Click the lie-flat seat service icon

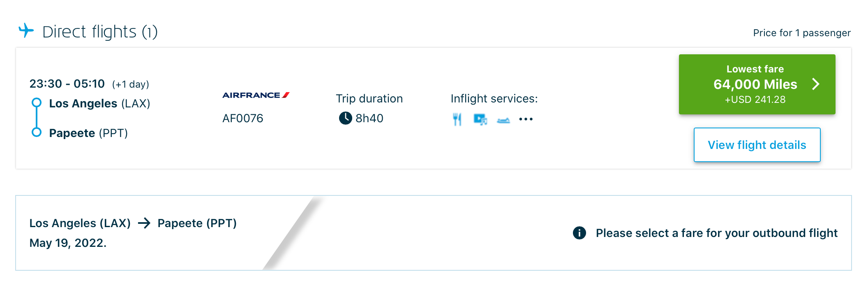coord(503,120)
